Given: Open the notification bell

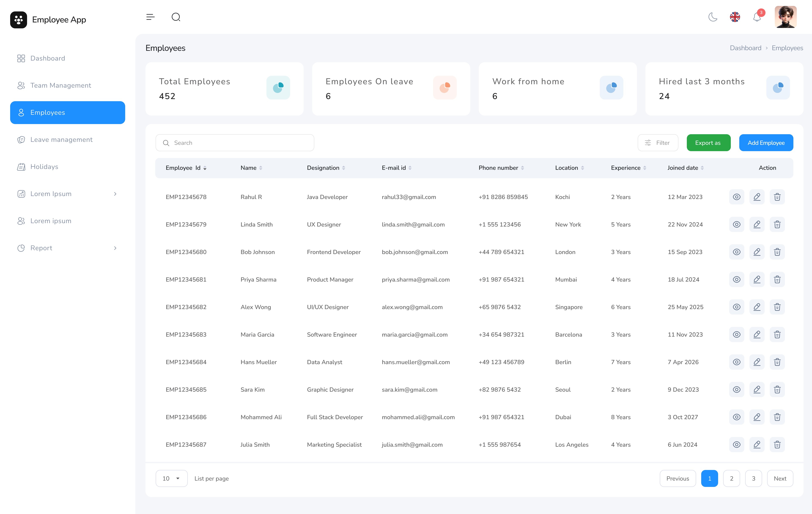Looking at the screenshot, I should [x=757, y=17].
